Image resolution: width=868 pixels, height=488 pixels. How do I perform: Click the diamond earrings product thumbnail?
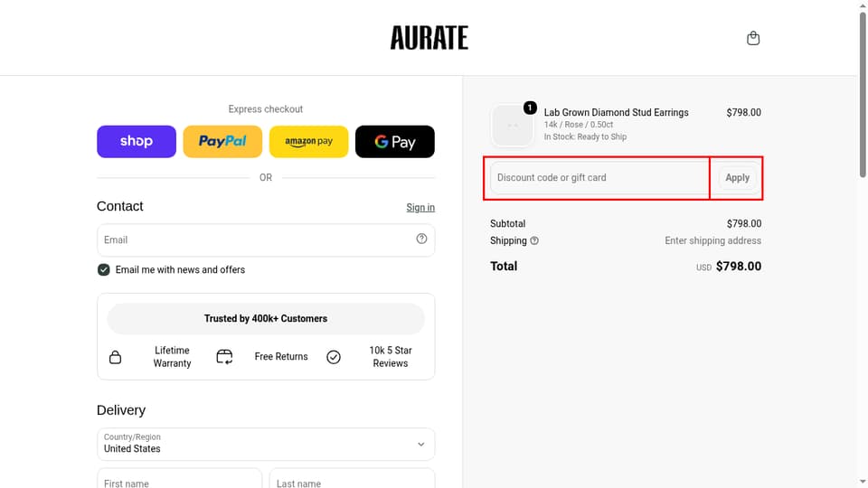pyautogui.click(x=512, y=126)
